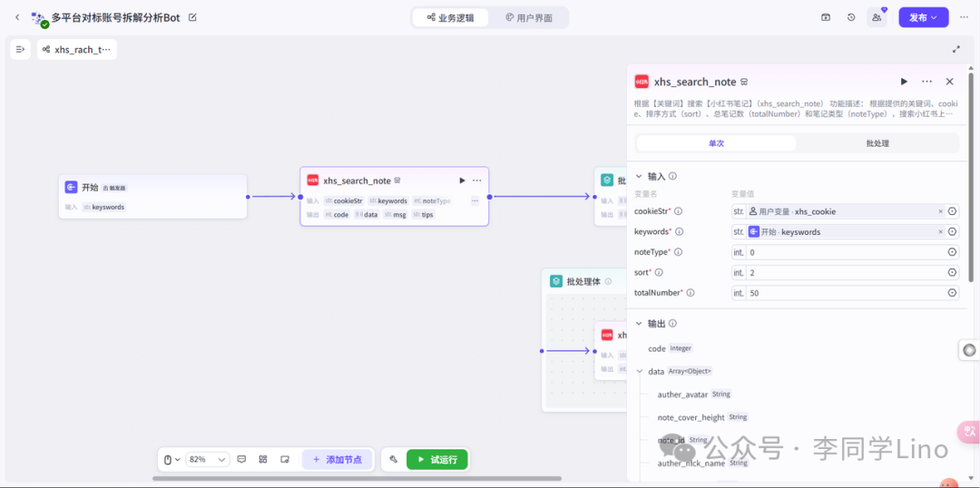980x488 pixels.
Task: Open more options on canvas xhs_search_note node
Action: [x=477, y=181]
